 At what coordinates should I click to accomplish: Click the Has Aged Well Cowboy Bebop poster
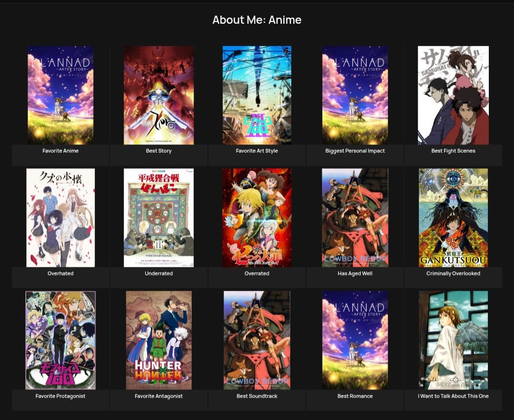coord(355,218)
